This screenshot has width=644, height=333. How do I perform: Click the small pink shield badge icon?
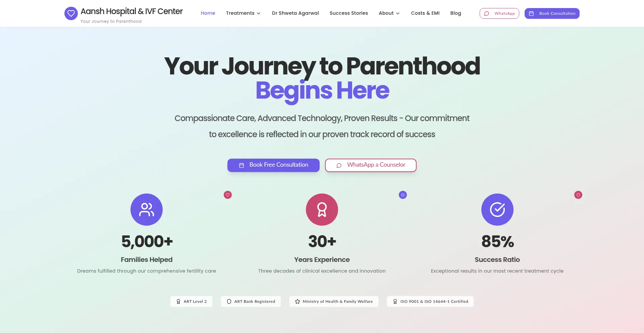[x=578, y=195]
